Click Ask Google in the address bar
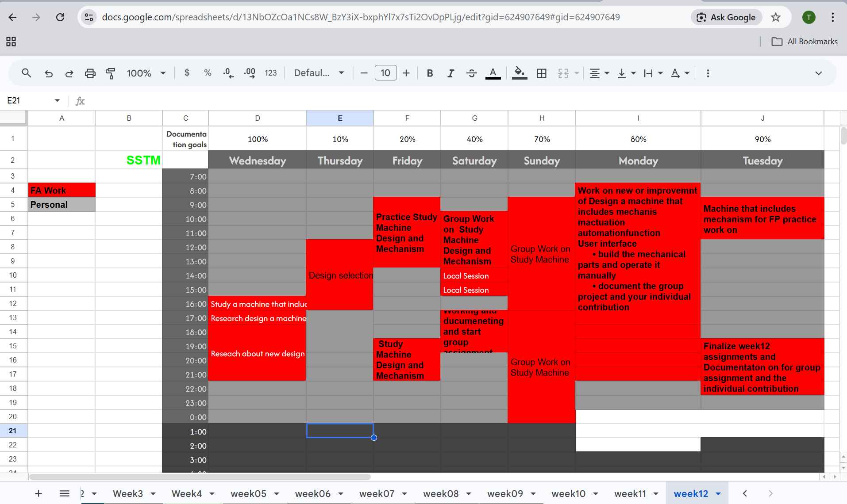Viewport: 847px width, 504px height. 726,17
